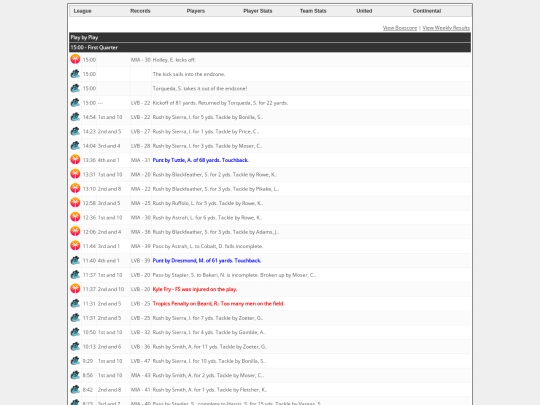Click 'MIA - 43' field position cell

click(x=141, y=375)
